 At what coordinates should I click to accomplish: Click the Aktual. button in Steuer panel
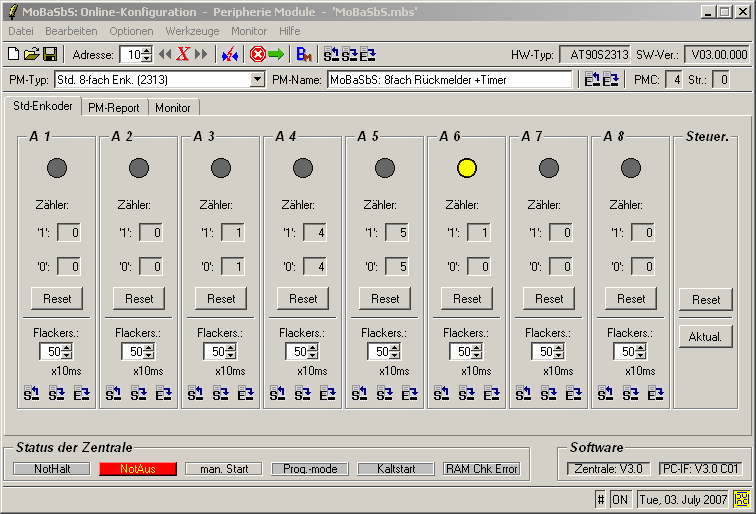coord(705,336)
